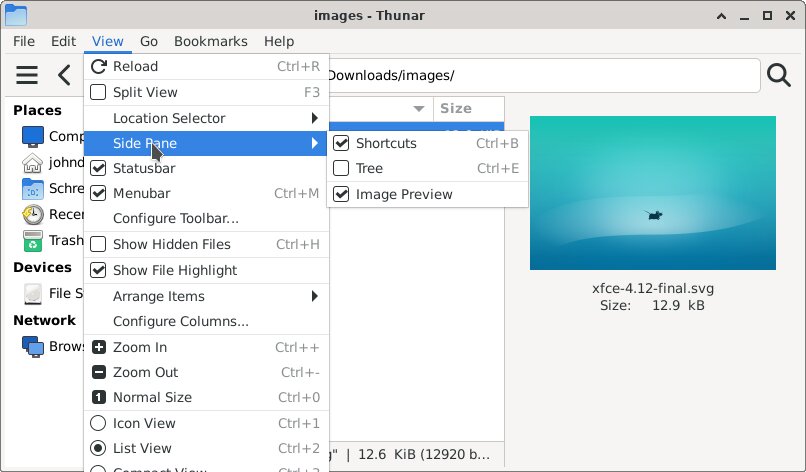806x472 pixels.
Task: Toggle the Tree side pane checkbox
Action: 341,168
